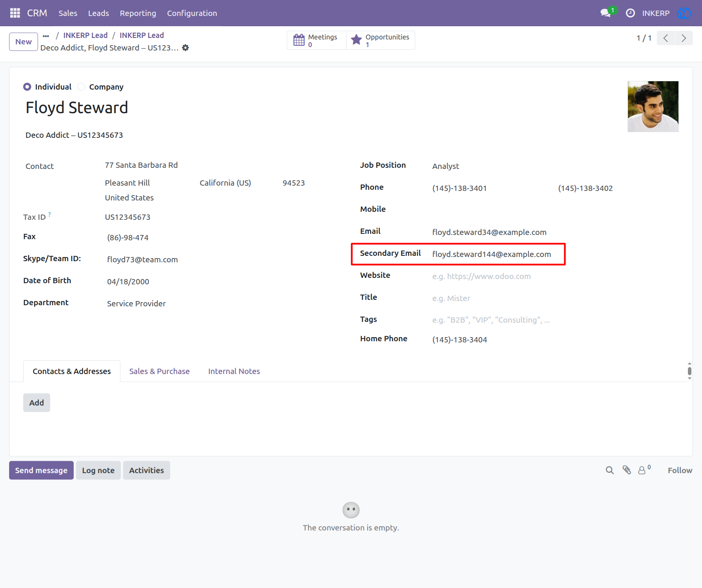Open the Tags selection field

coord(555,320)
